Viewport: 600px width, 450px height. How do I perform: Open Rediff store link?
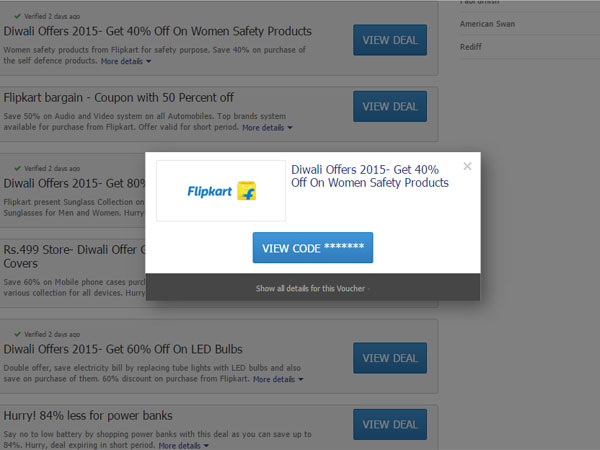[471, 47]
